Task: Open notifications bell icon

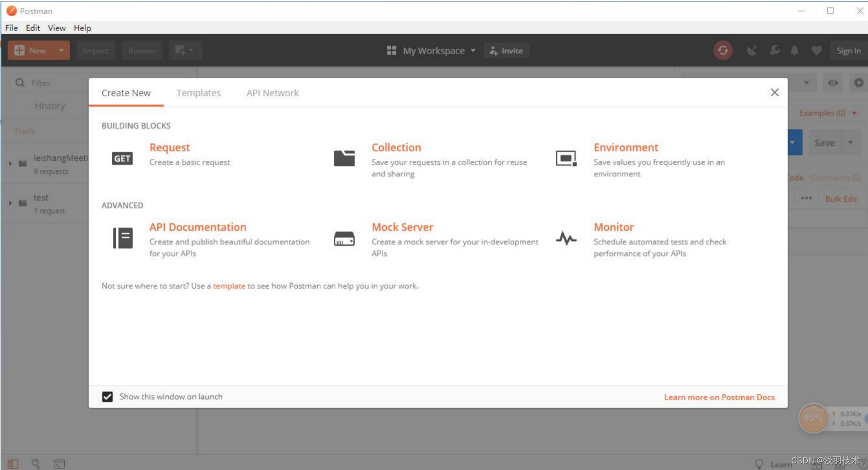Action: tap(795, 51)
